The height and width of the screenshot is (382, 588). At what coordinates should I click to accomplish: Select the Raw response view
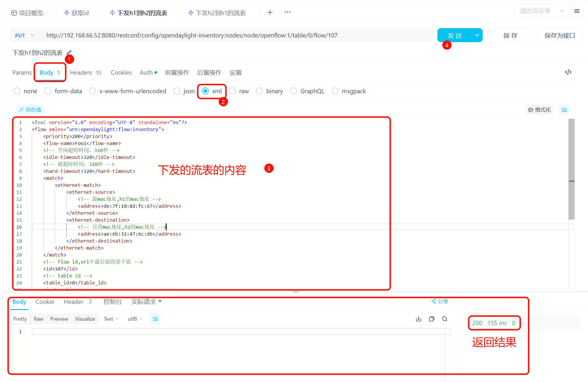38,319
